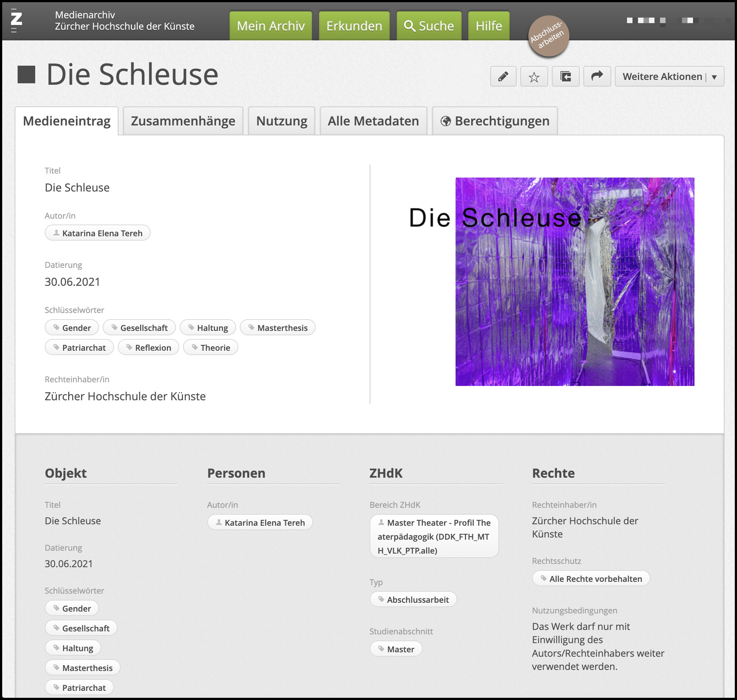Click the dark square media type icon
This screenshot has height=700, width=737.
point(26,74)
